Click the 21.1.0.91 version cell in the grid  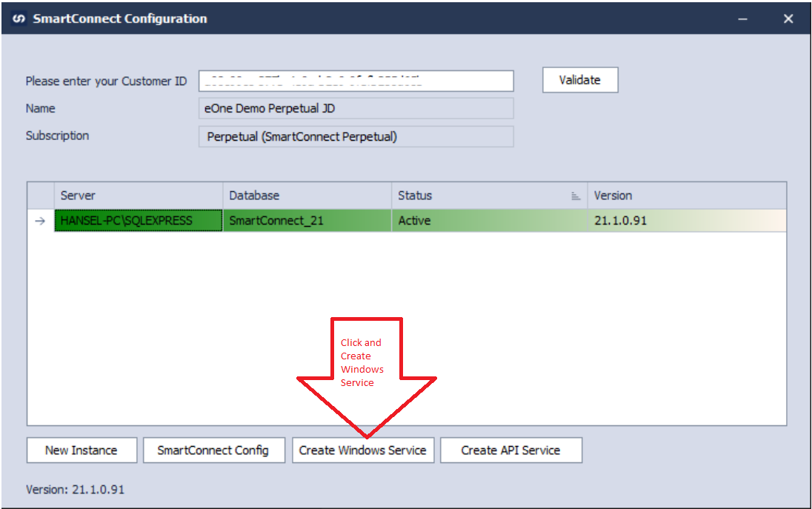687,221
